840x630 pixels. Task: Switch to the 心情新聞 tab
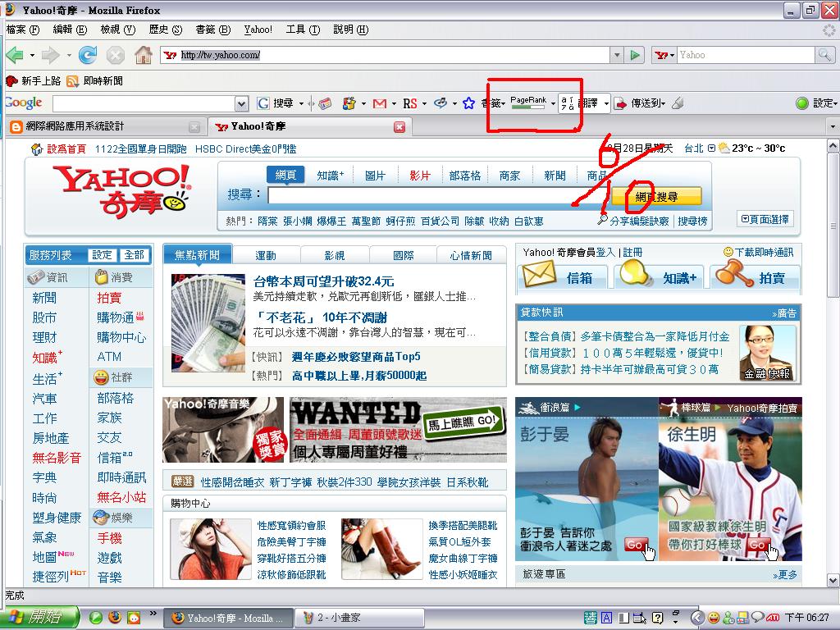coord(471,256)
